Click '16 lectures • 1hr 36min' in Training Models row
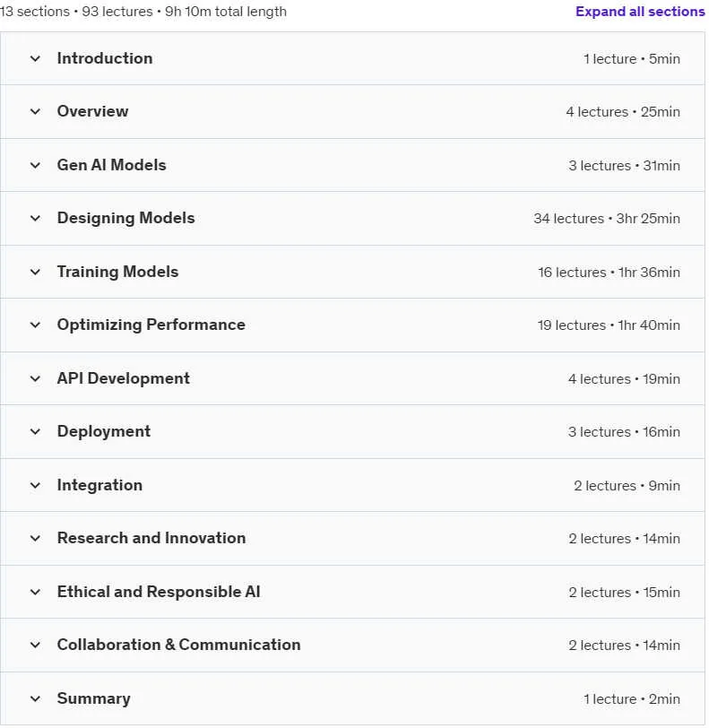The height and width of the screenshot is (728, 709). pos(609,273)
